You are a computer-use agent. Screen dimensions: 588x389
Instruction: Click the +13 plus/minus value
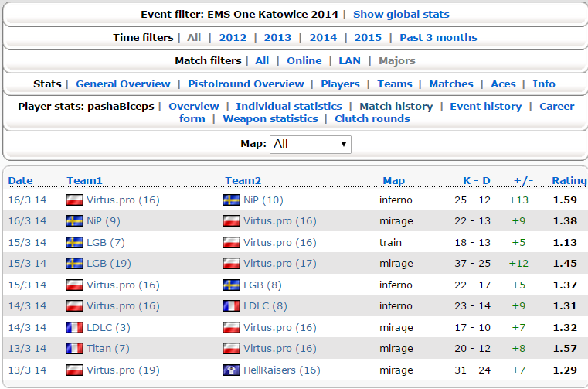(518, 200)
